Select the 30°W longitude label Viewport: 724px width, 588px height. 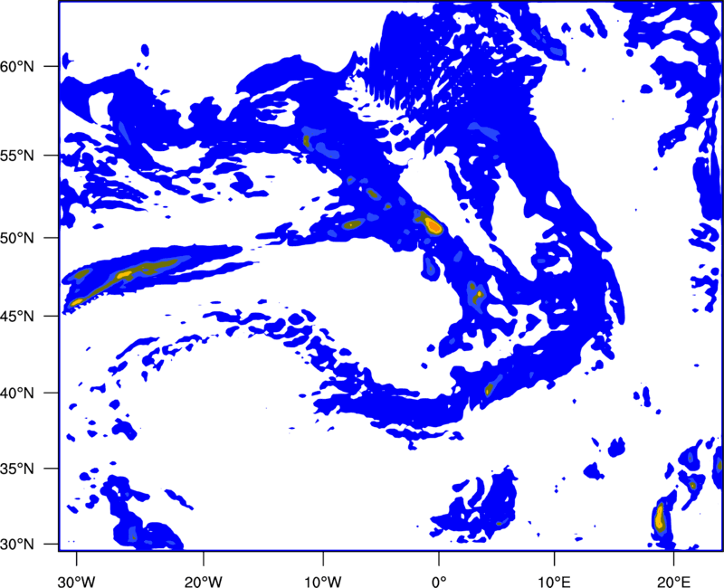pos(77,582)
